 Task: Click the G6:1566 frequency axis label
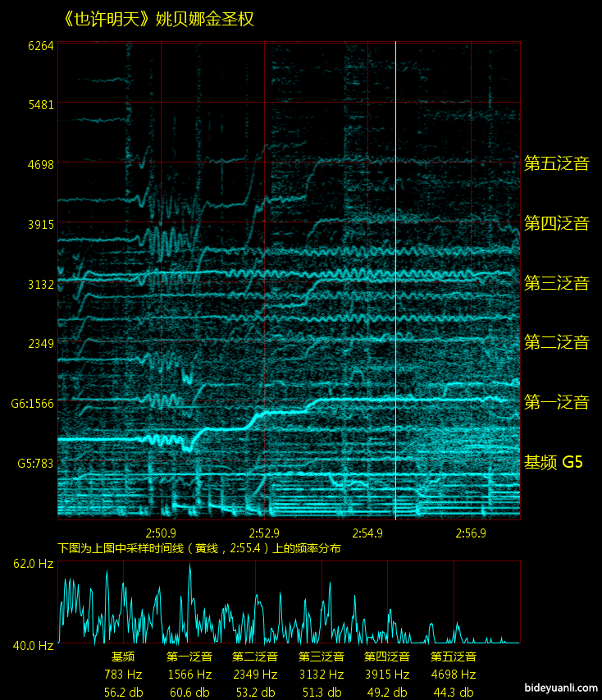[x=32, y=403]
